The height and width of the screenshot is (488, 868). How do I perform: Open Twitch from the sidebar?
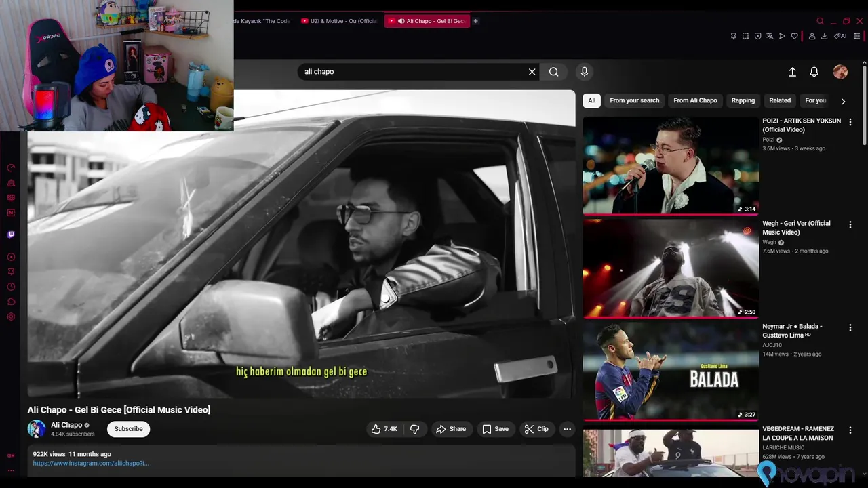coord(11,235)
